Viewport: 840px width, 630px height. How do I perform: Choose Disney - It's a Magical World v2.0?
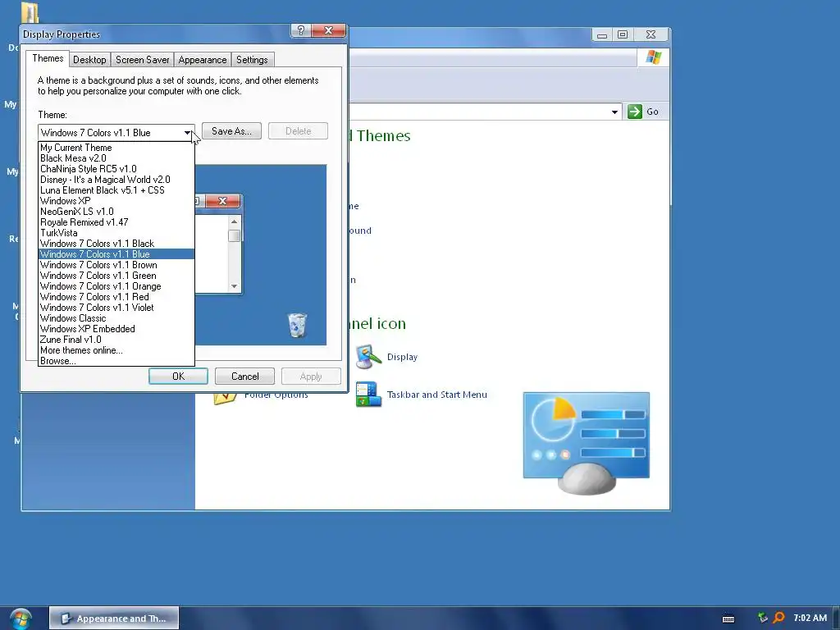tap(116, 180)
